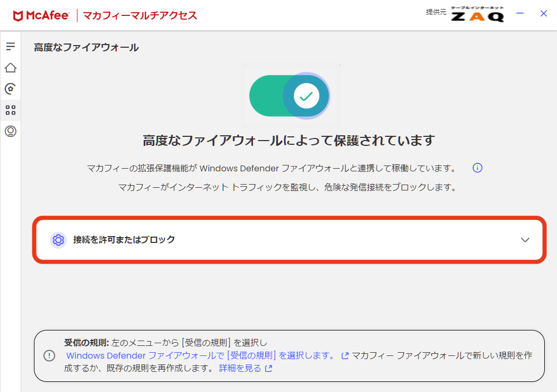Image resolution: width=557 pixels, height=392 pixels.
Task: Go to the Home screen icon
Action: coord(10,67)
